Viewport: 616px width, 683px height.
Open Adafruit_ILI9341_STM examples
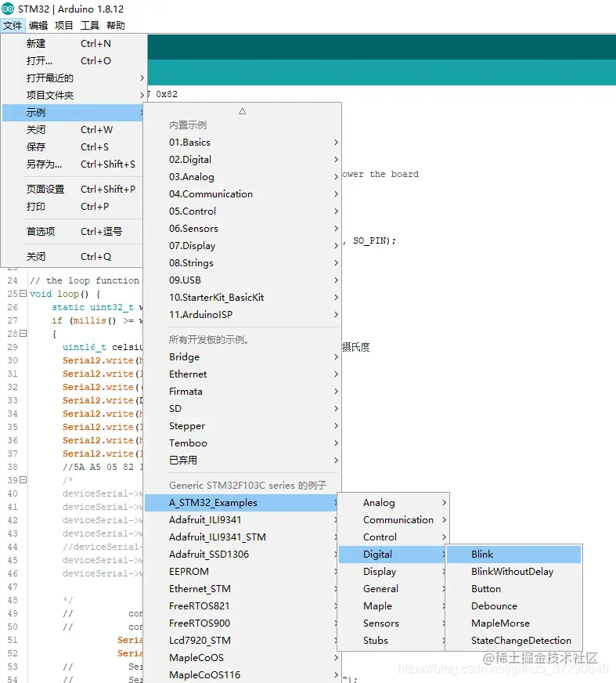pyautogui.click(x=242, y=537)
